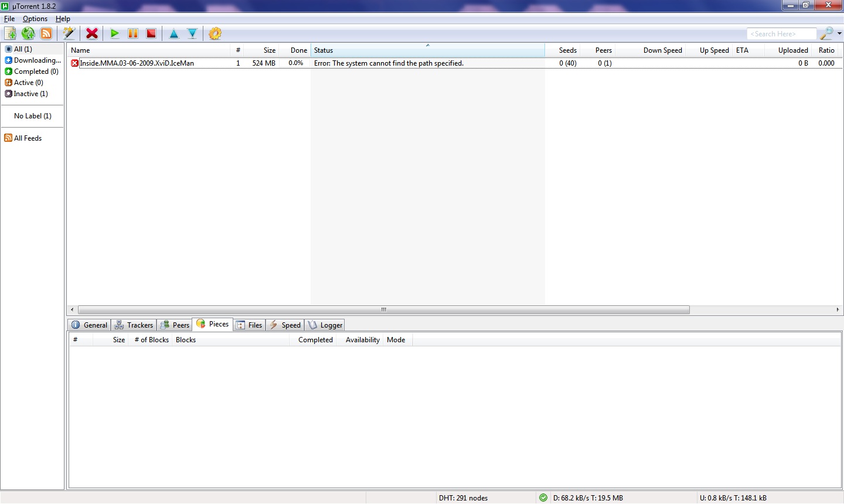Sort torrents by the Peers column header
The image size is (844, 504).
[598, 50]
